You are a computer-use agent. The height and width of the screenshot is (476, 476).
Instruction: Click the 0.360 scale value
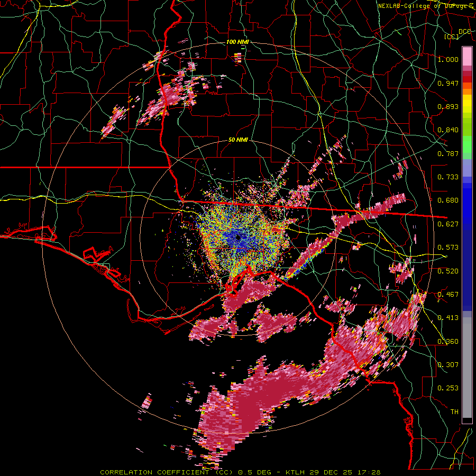coord(448,341)
